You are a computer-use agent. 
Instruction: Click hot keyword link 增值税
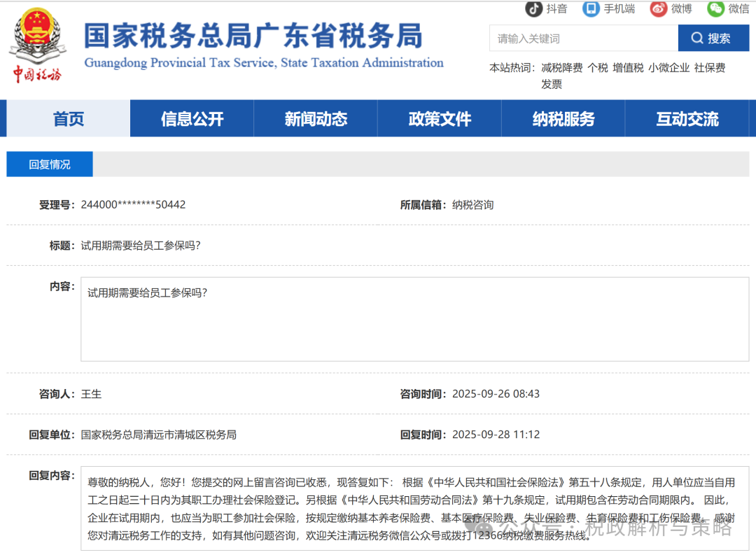click(628, 68)
